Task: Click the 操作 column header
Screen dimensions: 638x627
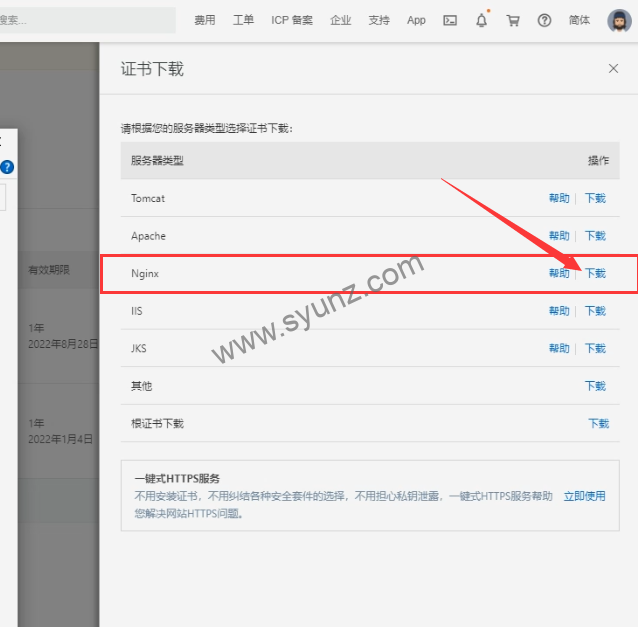Action: [599, 160]
